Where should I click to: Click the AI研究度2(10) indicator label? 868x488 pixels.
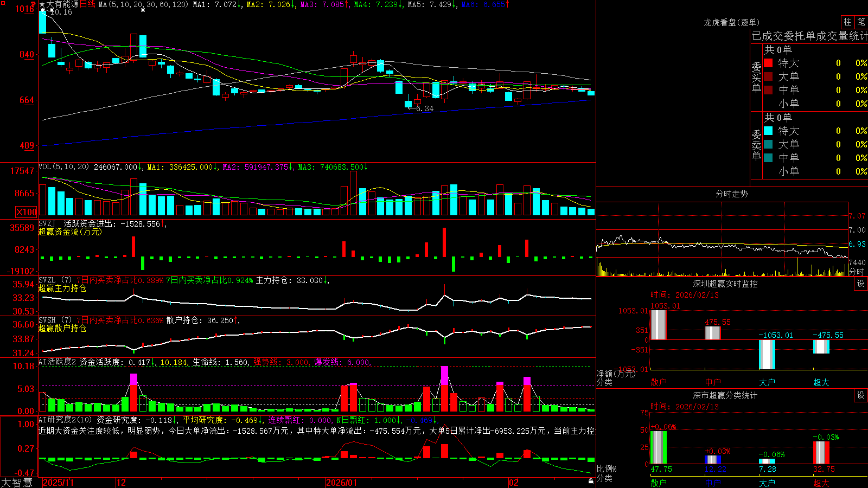[x=66, y=420]
